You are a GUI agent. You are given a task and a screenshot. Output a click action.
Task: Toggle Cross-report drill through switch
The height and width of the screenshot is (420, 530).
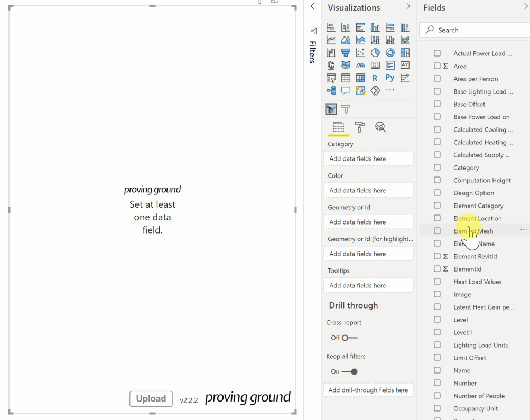tap(349, 338)
